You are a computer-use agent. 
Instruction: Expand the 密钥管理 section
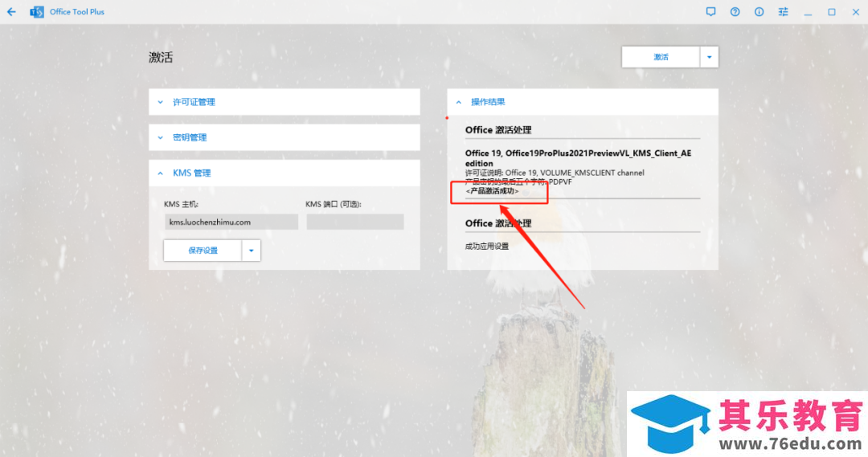[284, 137]
